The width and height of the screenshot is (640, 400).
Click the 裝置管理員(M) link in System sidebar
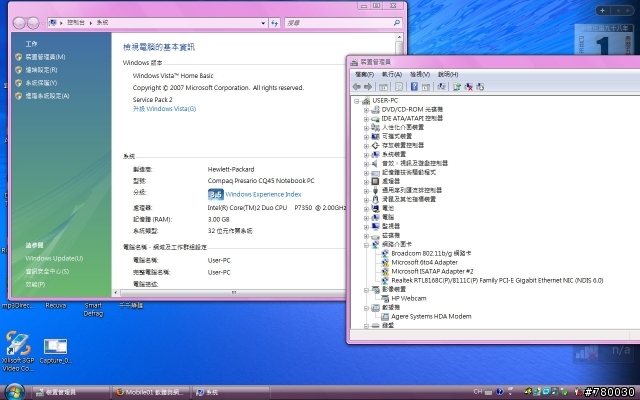[x=45, y=57]
